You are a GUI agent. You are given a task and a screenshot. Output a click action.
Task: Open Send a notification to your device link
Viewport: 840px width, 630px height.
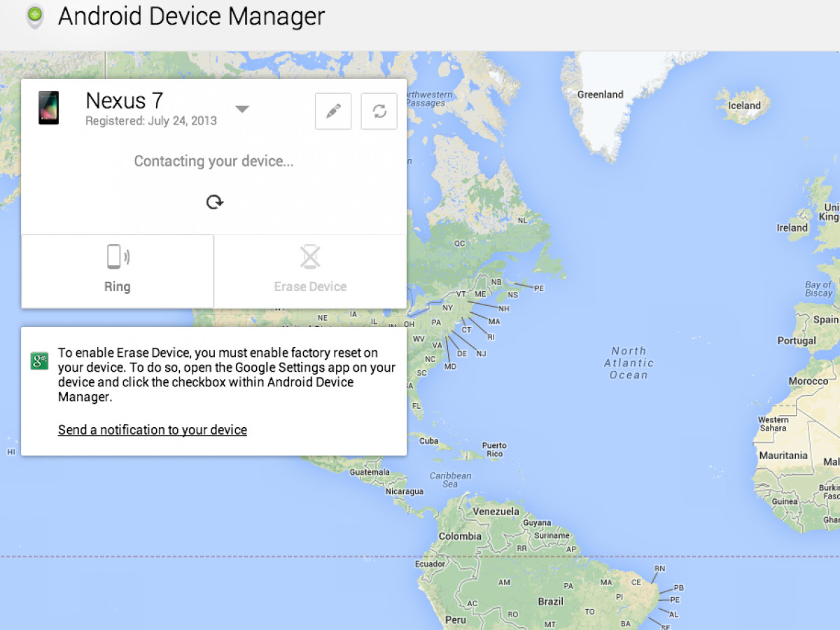pyautogui.click(x=153, y=430)
